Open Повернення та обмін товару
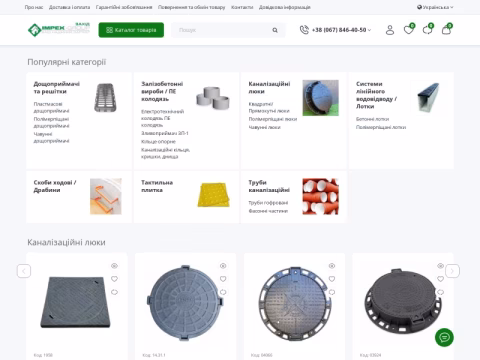This screenshot has height=360, width=480. click(191, 7)
